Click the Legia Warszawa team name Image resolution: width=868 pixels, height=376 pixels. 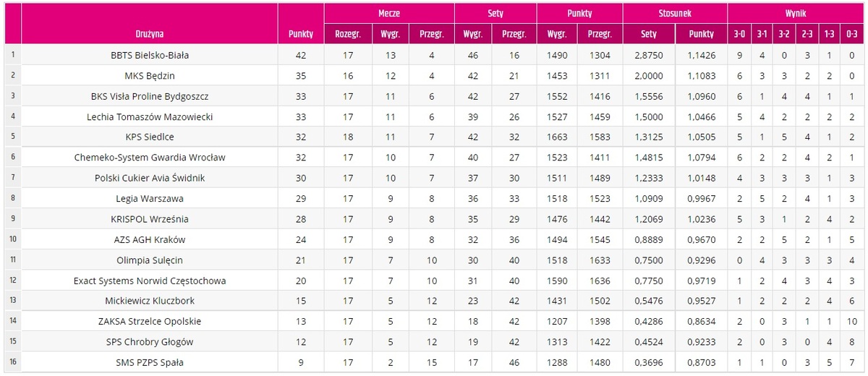150,198
